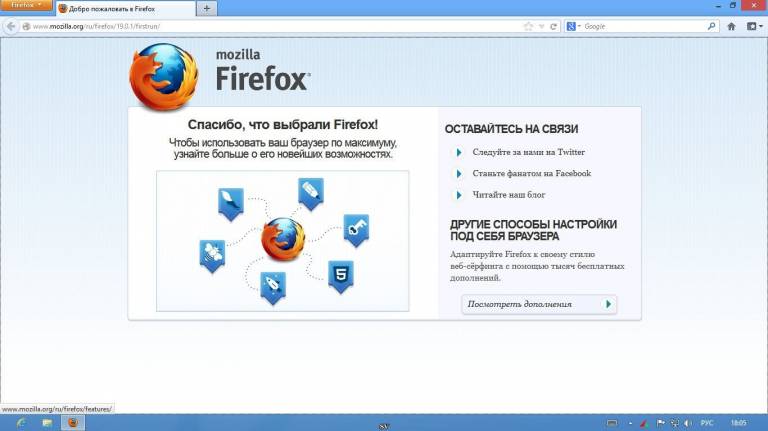Click the taskbar clock showing 18:05
This screenshot has width=768, height=431.
pyautogui.click(x=739, y=423)
